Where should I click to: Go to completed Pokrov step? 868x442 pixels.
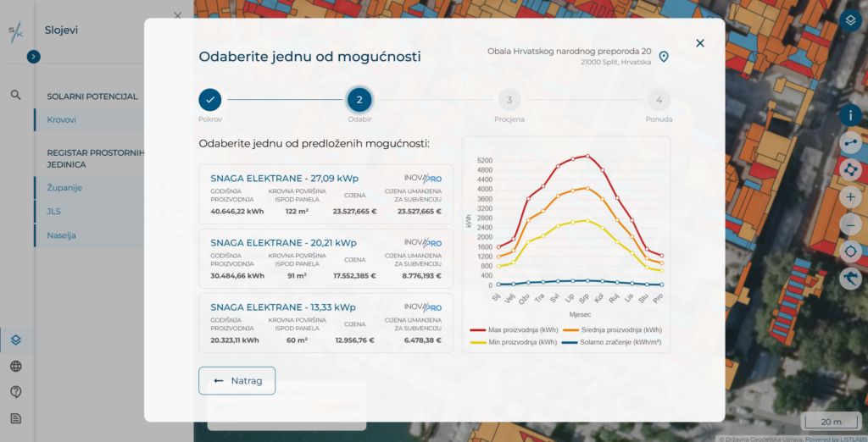tap(210, 100)
